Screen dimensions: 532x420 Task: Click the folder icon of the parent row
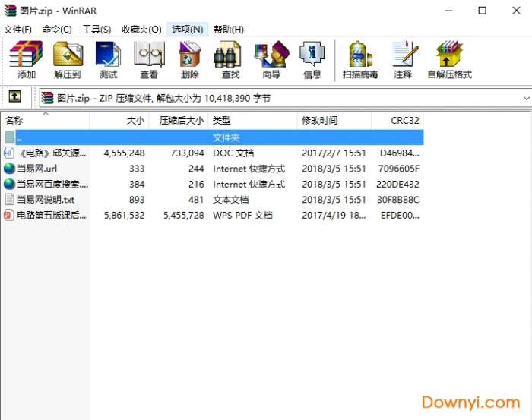(x=10, y=137)
